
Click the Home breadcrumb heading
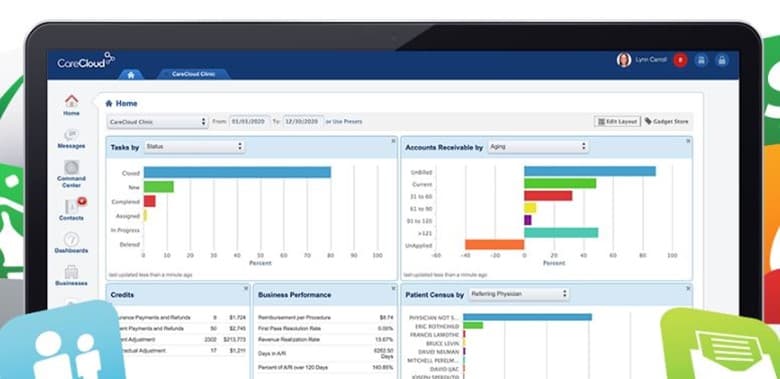coord(121,103)
